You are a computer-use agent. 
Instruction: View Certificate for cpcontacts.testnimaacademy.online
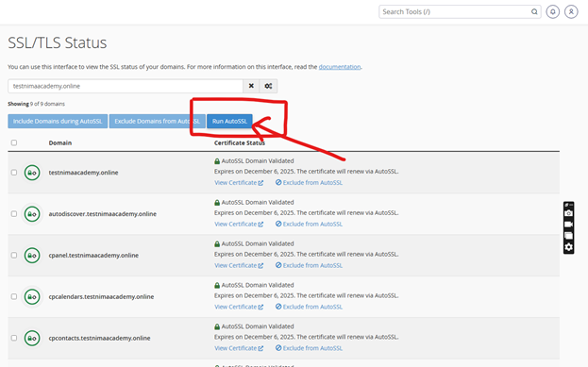pos(239,348)
